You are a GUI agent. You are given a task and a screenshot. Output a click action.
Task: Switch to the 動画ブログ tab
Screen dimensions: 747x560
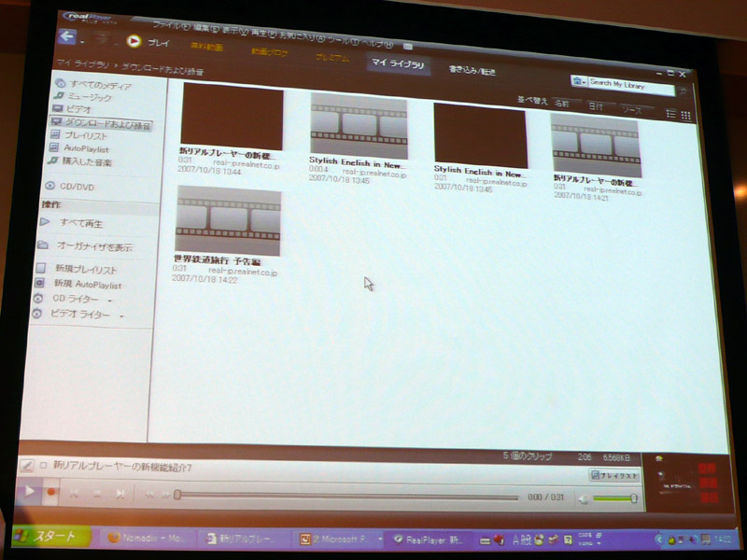[269, 52]
